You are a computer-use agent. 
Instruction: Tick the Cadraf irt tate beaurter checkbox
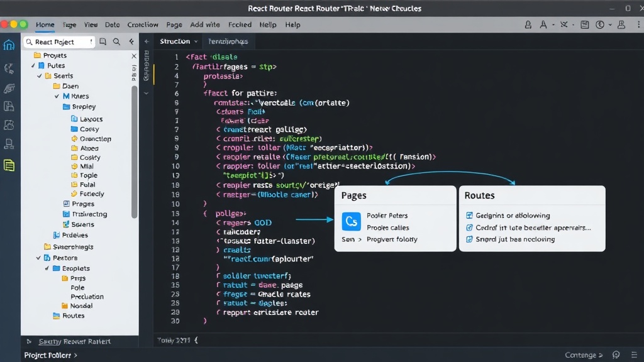469,228
